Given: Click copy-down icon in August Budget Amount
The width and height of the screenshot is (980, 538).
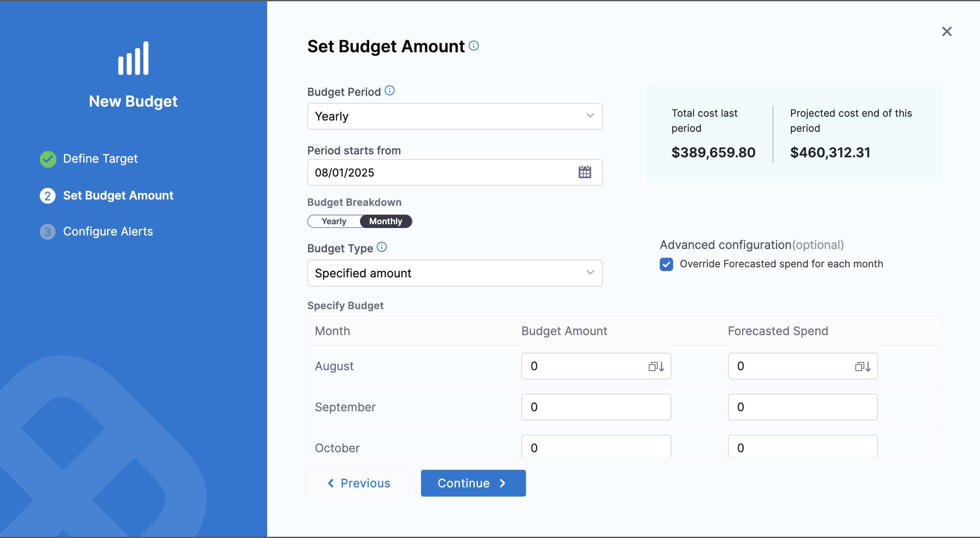Looking at the screenshot, I should coord(656,366).
